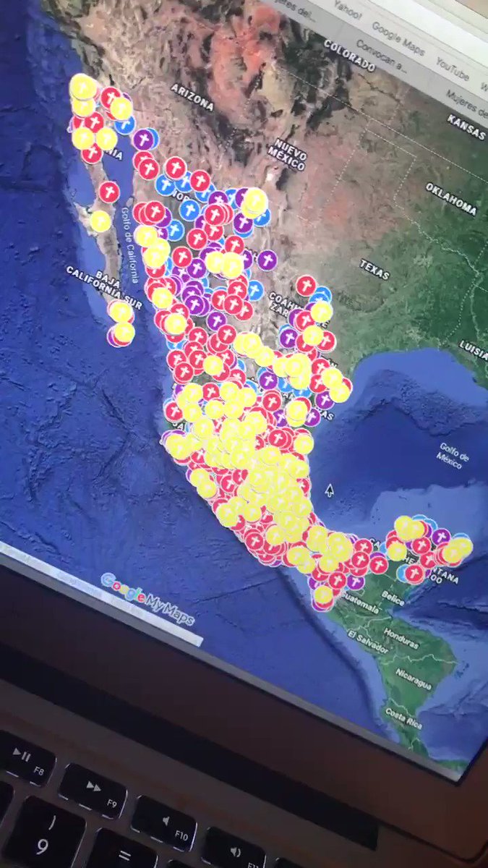Select the purple marker on Yucatán peninsula

[440, 537]
